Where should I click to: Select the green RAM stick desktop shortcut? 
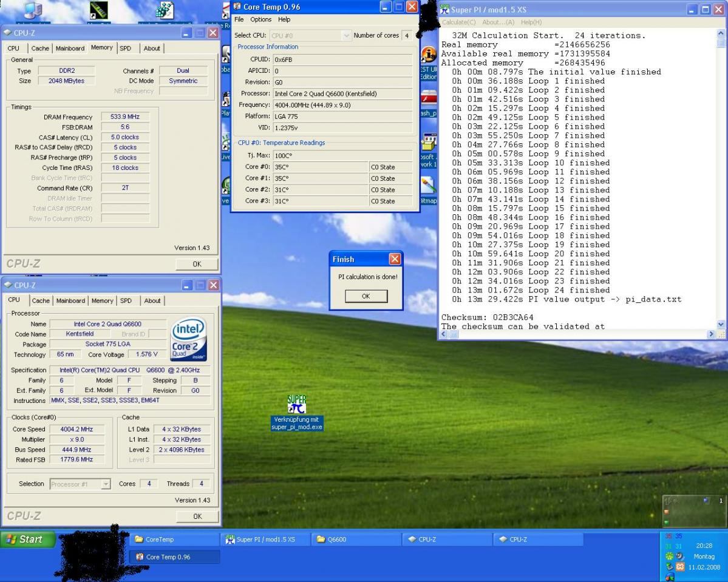tap(98, 10)
